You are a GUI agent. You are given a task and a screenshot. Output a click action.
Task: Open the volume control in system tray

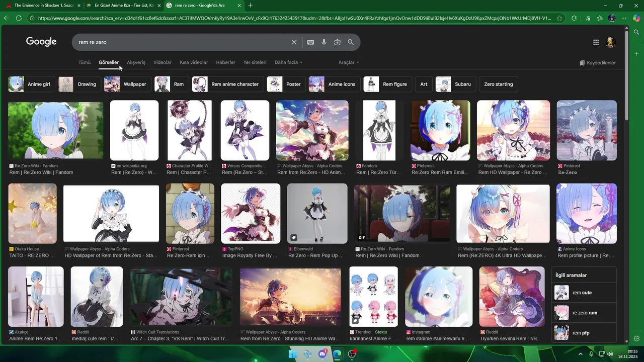coord(610,354)
